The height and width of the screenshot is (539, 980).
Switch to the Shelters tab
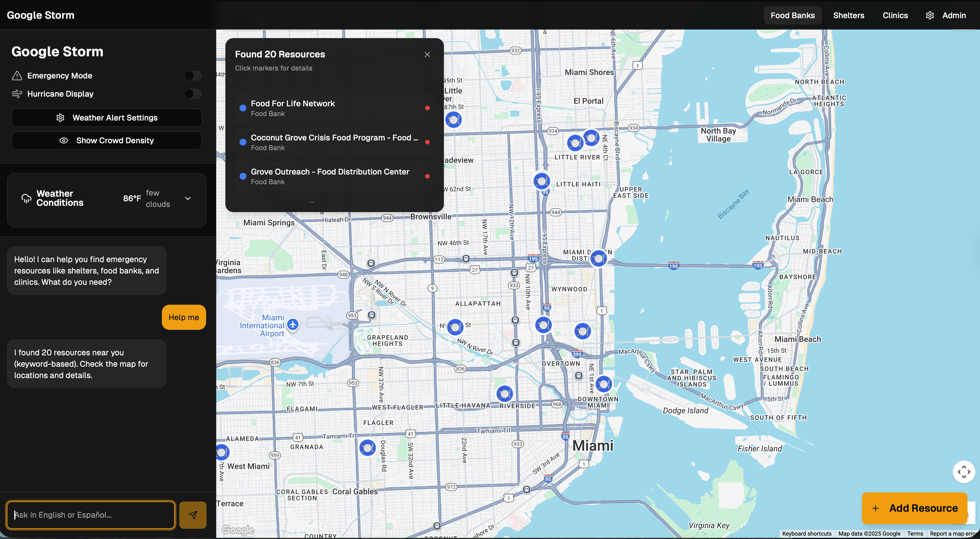tap(848, 15)
